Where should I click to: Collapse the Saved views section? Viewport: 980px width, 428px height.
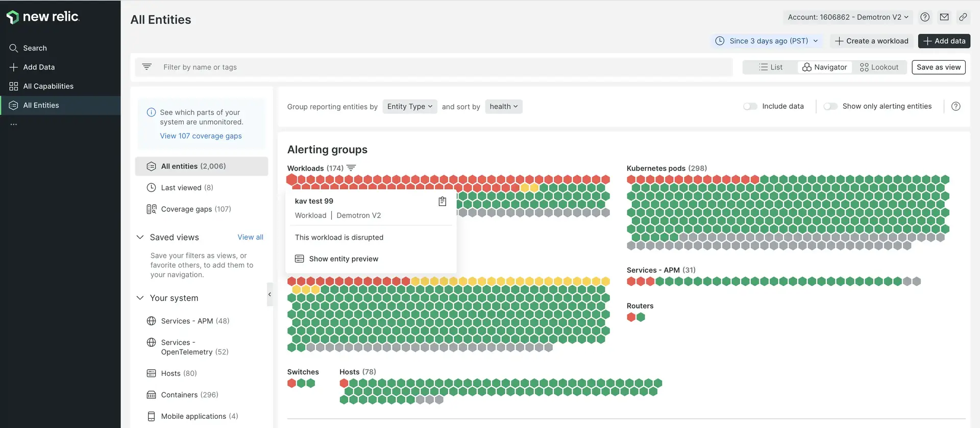pyautogui.click(x=140, y=237)
